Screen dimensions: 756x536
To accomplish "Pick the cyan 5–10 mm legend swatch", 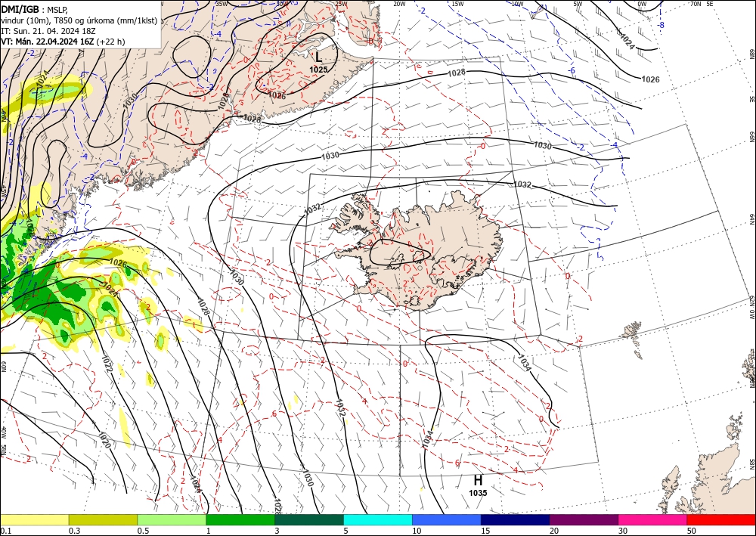I will point(378,519).
